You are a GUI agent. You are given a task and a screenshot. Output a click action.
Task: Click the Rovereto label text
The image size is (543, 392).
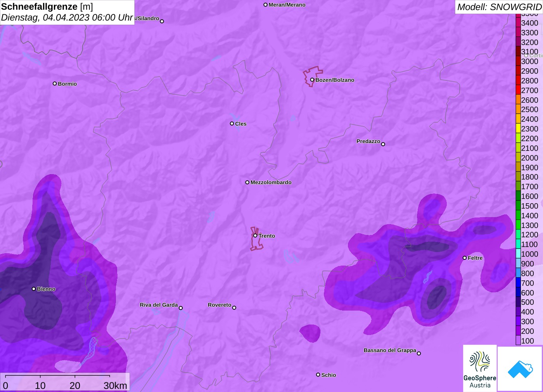(220, 305)
